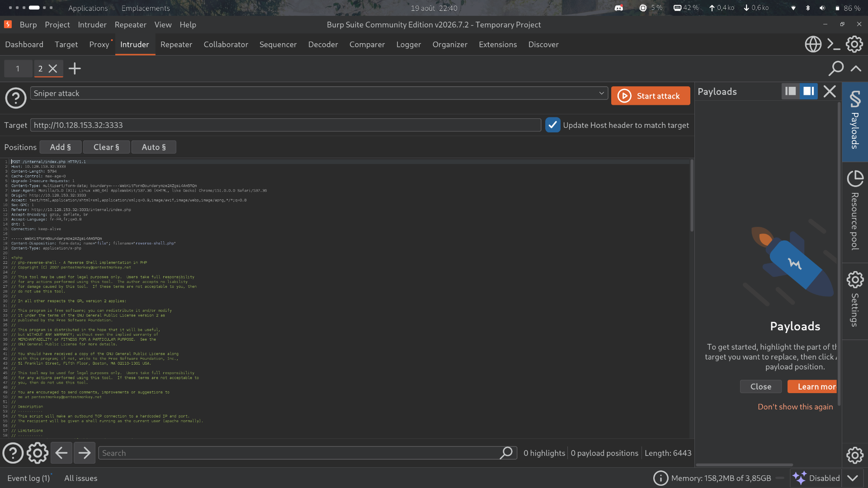Click the search magnifier beside Intruder tabs
Screen dimensions: 868x488
click(836, 69)
